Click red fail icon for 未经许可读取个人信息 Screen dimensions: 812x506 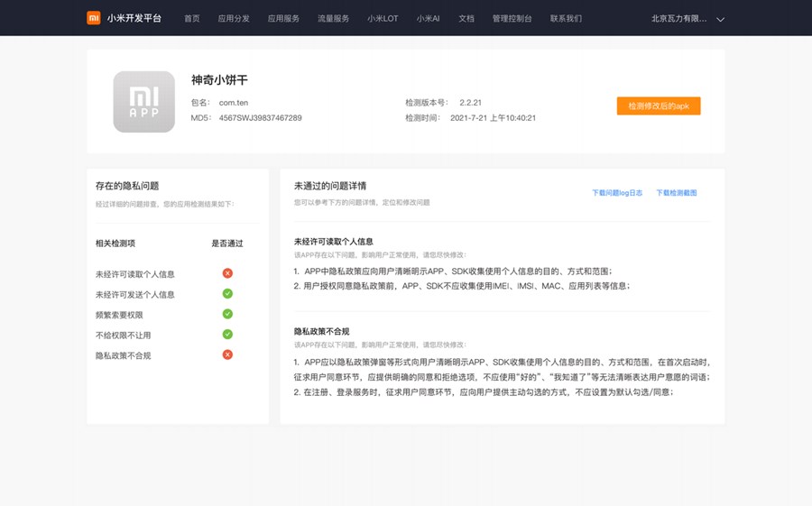point(227,273)
